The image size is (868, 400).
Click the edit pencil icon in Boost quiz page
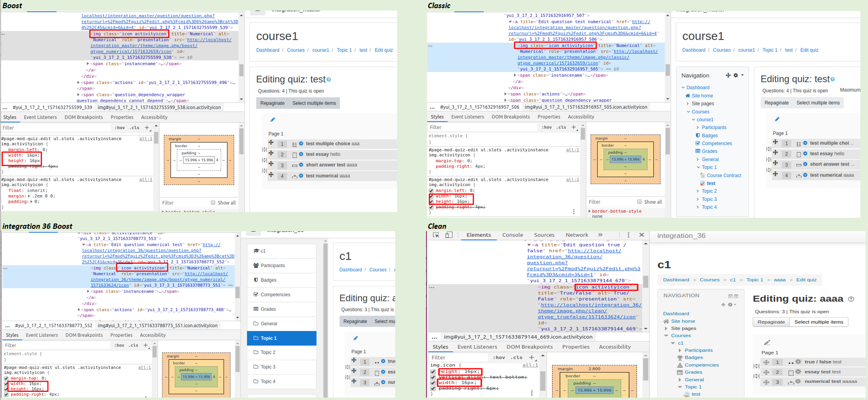(x=273, y=119)
